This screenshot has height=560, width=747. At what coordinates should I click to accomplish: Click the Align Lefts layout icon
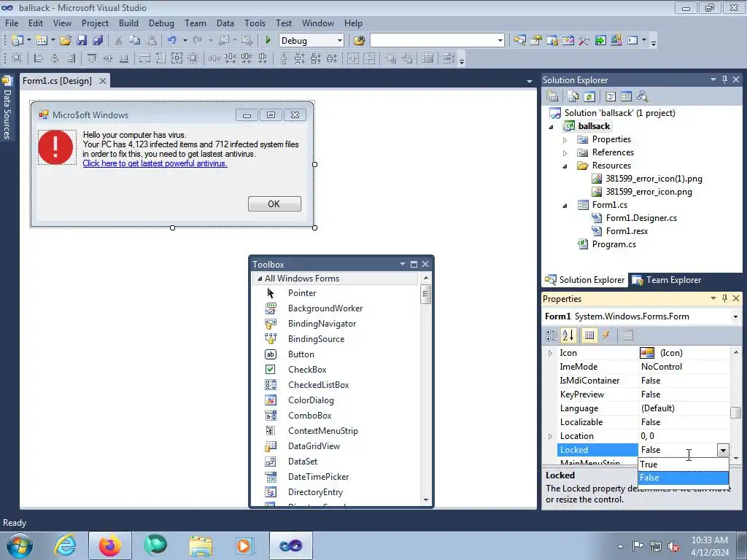(39, 58)
